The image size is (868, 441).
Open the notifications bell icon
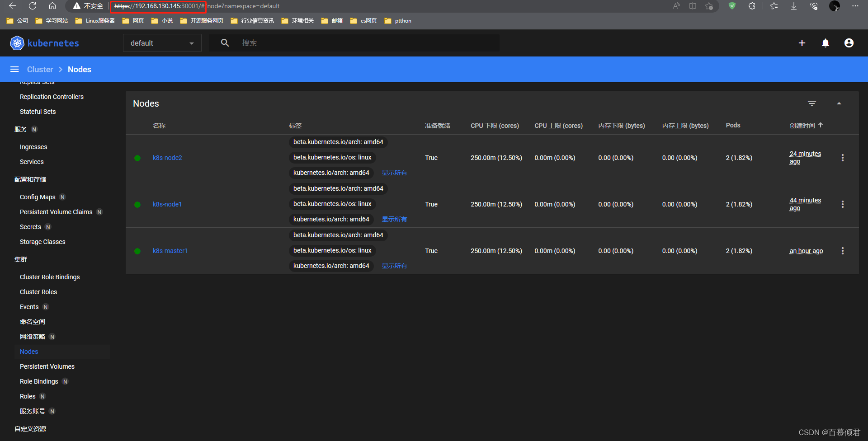click(x=826, y=43)
